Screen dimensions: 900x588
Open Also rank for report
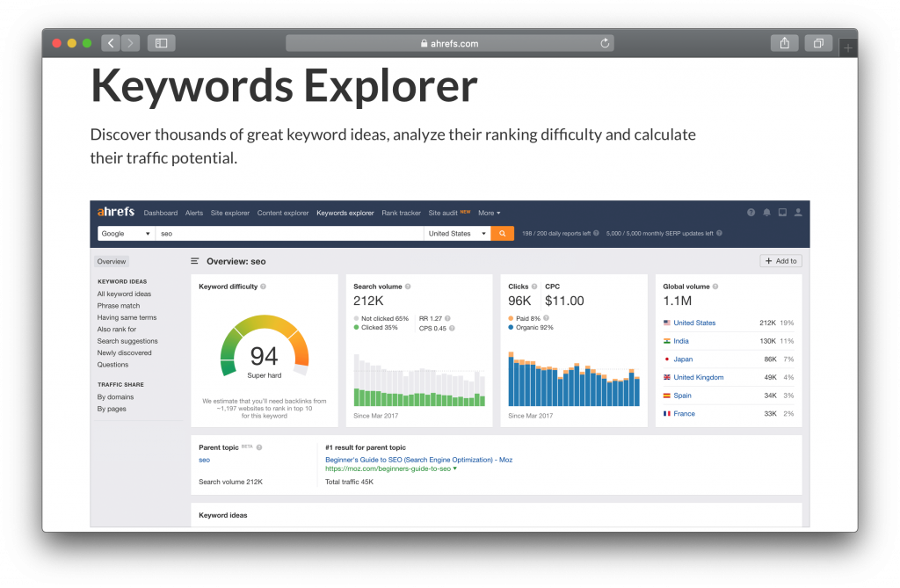[x=117, y=330]
